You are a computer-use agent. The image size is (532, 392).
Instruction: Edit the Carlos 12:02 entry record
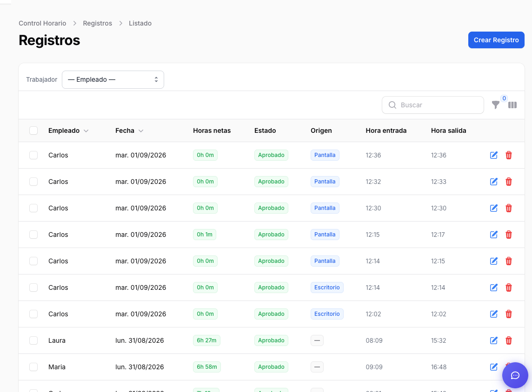[x=494, y=314]
